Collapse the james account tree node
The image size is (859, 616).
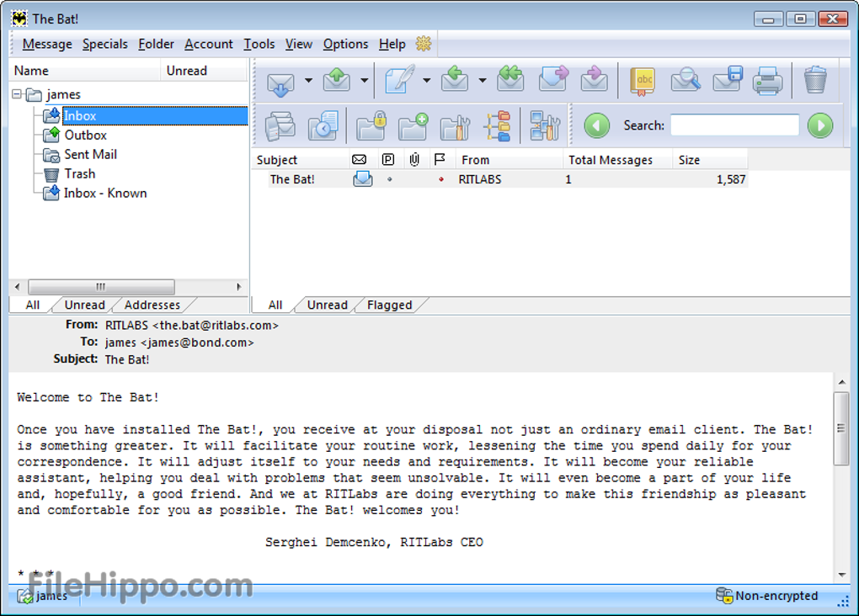coord(17,94)
